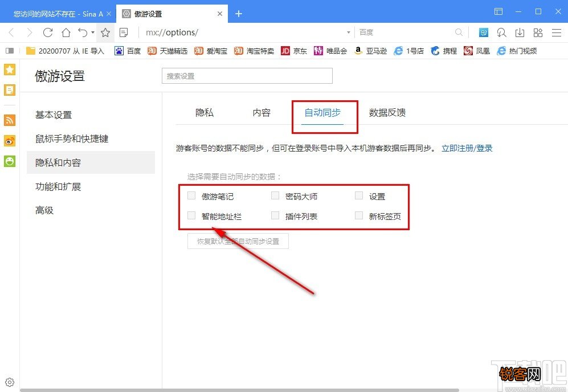Close the Sina tab
This screenshot has height=392, width=568.
click(109, 14)
